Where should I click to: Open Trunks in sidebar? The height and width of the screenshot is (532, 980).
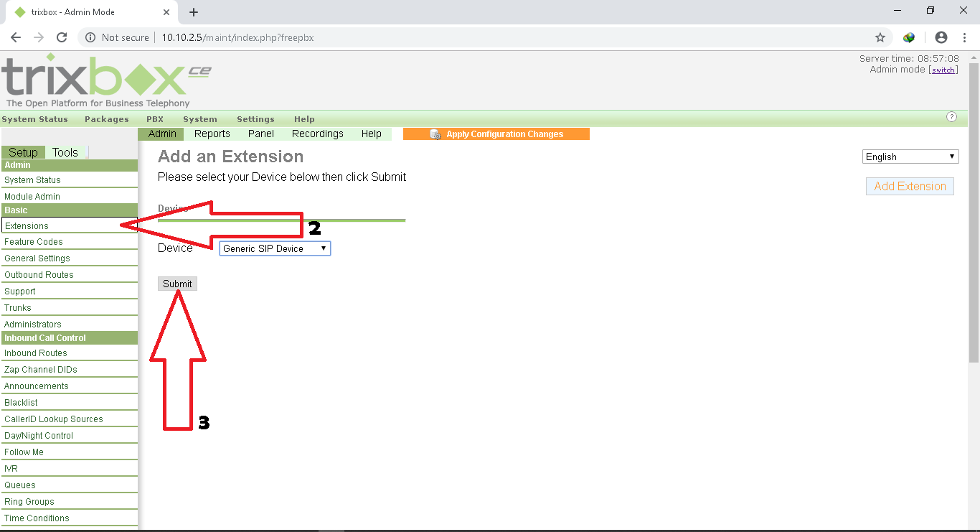(69, 308)
